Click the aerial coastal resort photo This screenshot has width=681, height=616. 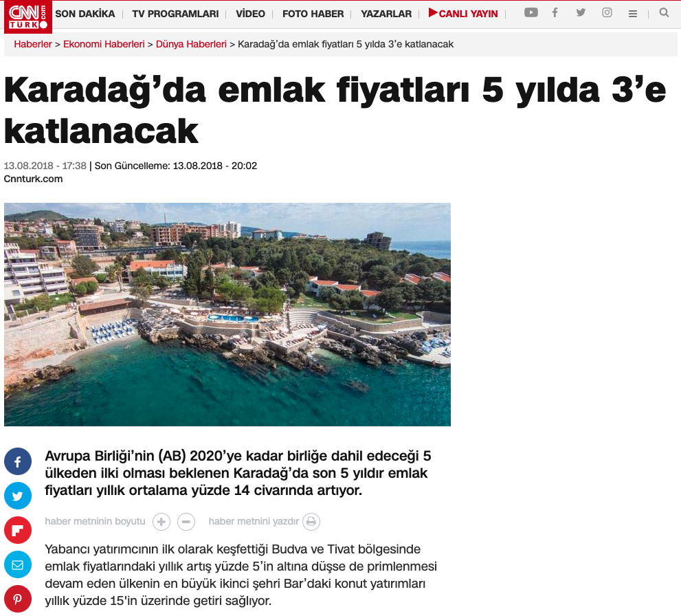[227, 314]
